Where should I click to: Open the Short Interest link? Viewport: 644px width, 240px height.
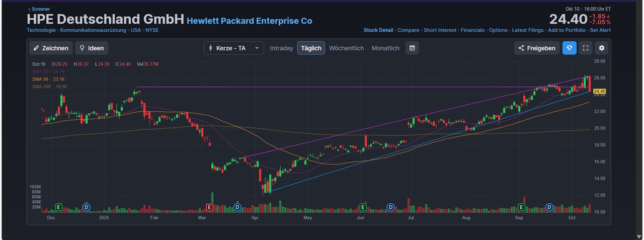click(x=440, y=30)
